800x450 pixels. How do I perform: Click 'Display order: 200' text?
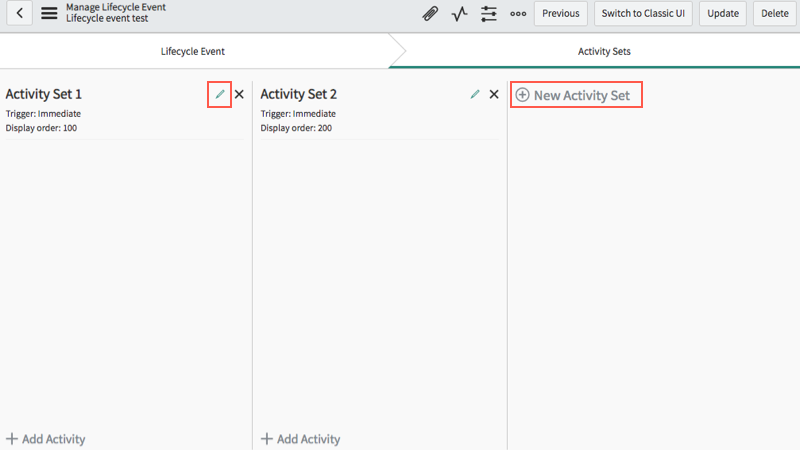[296, 128]
